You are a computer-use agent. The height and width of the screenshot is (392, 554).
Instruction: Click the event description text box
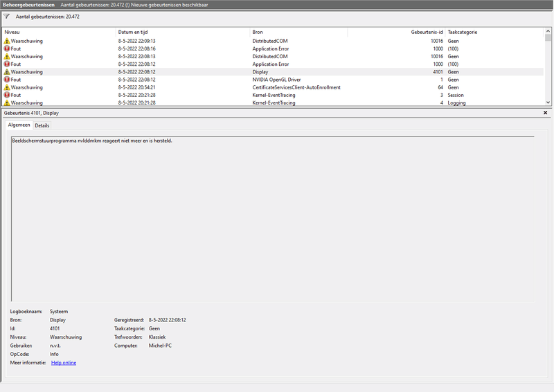tap(272, 219)
